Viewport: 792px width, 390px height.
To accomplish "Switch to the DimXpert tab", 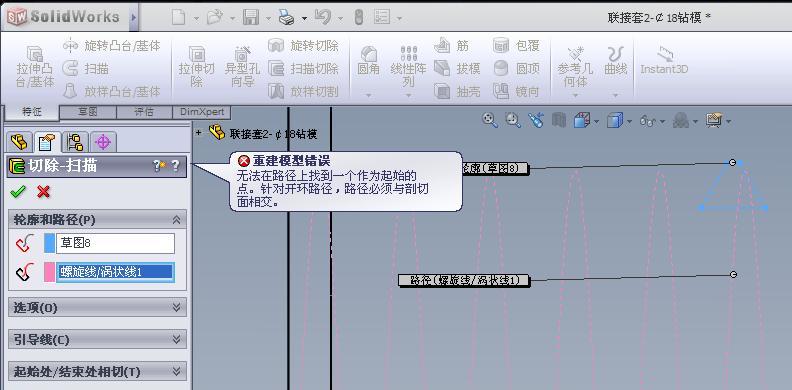I will (202, 112).
